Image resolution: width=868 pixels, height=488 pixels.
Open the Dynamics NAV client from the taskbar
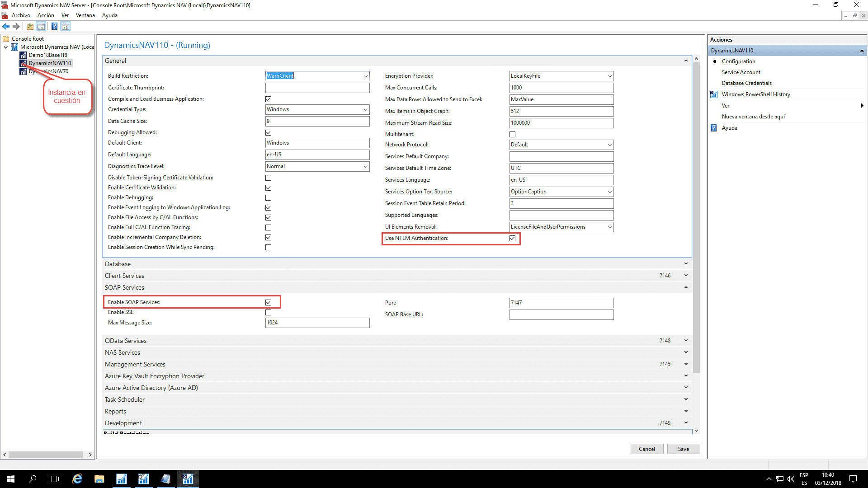(x=121, y=479)
